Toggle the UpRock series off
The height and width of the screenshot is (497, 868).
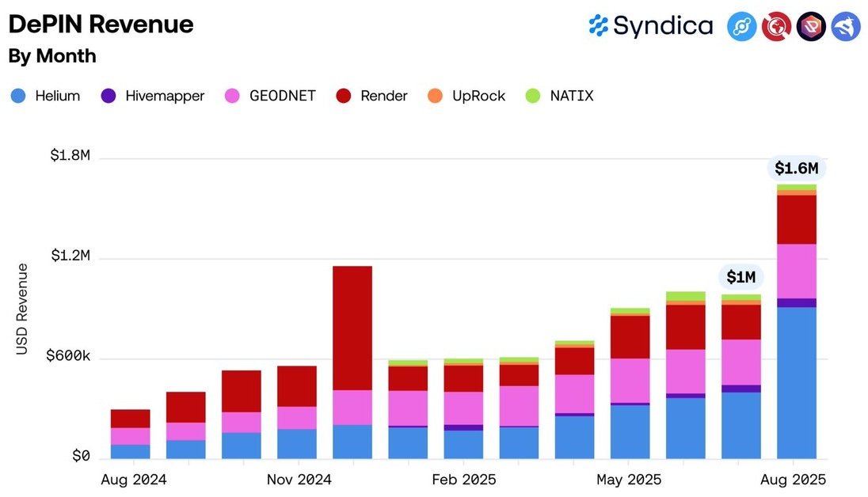tap(474, 96)
